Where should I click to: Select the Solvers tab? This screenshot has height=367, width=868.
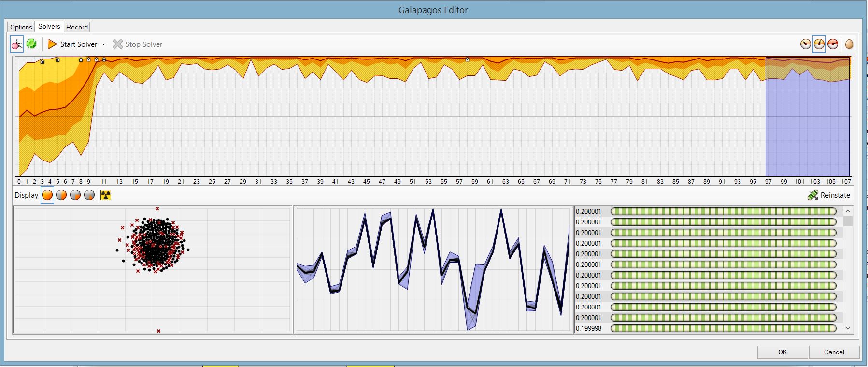pos(49,27)
